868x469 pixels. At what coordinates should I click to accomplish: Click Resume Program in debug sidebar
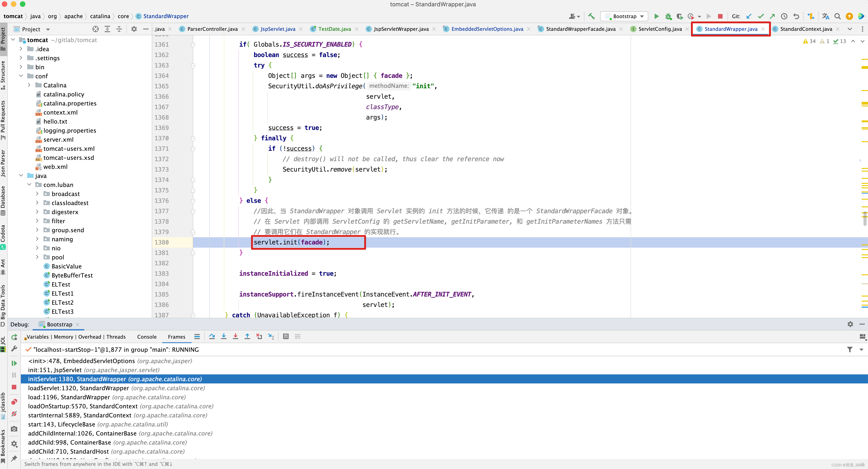14,363
